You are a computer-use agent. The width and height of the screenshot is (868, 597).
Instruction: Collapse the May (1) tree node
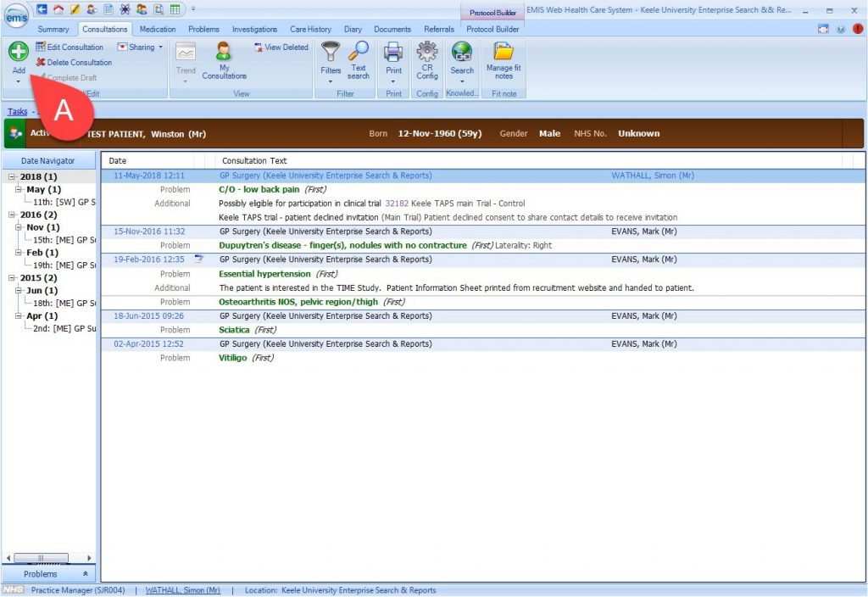click(x=19, y=189)
